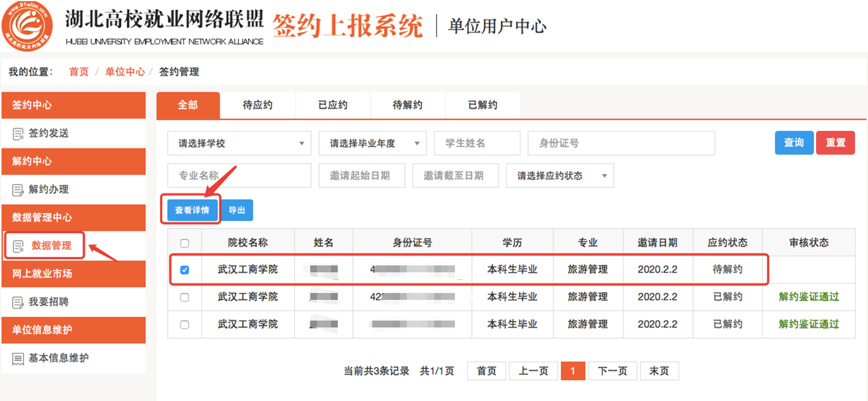
Task: Go to 首页 in the breadcrumb
Action: (x=79, y=72)
